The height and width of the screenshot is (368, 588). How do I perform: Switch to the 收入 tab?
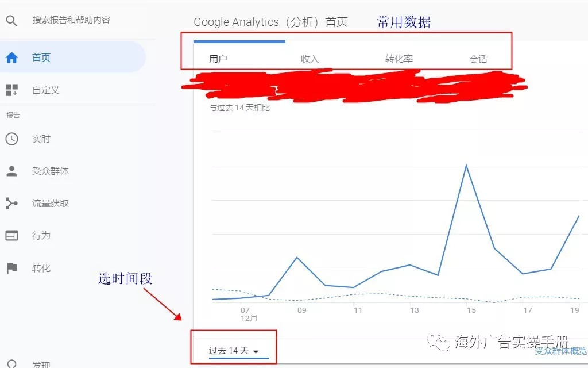tap(310, 59)
